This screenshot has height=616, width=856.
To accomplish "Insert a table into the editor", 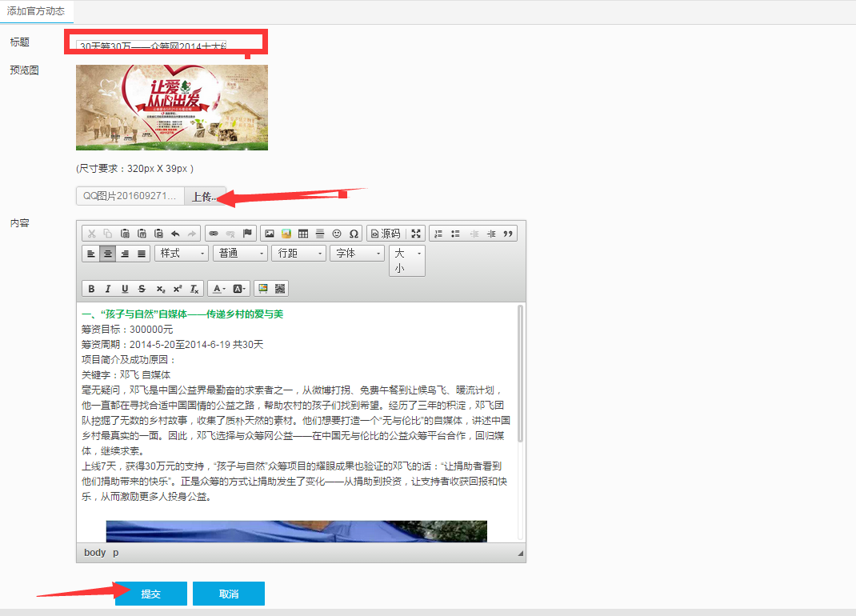I will pyautogui.click(x=303, y=234).
